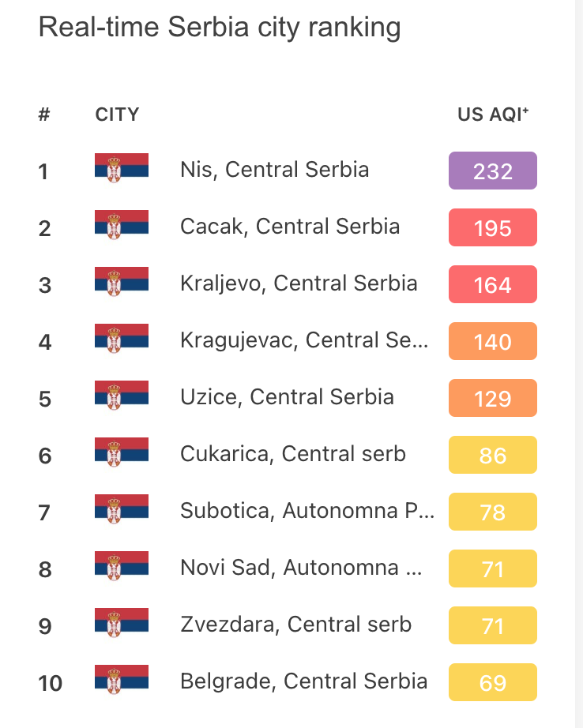
Task: Select Zvezdara, Central serb city name
Action: 295,625
